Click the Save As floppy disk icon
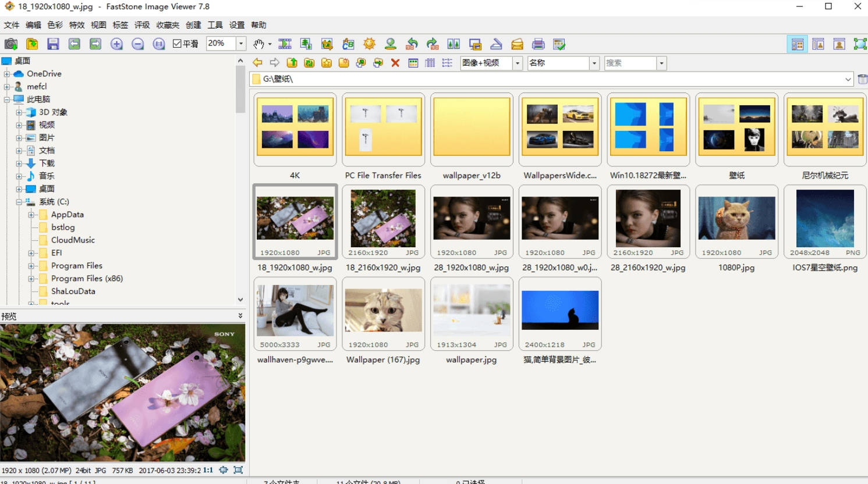Screen dimensions: 868x484 pyautogui.click(x=53, y=44)
